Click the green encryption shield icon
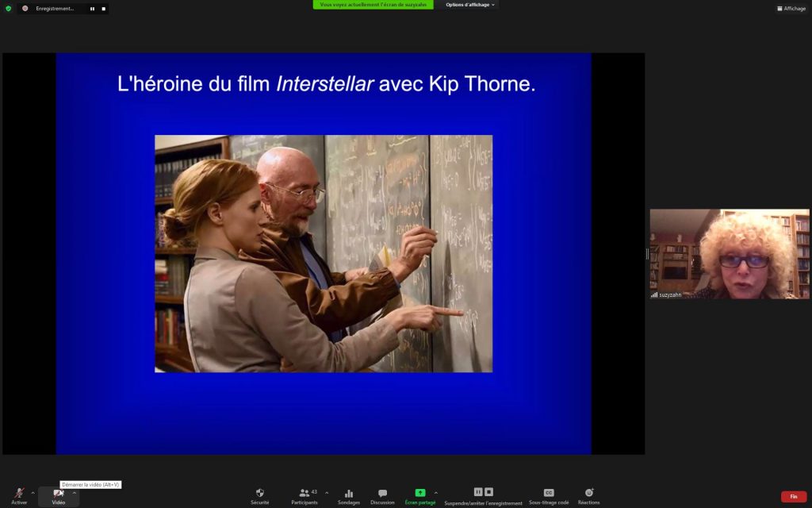 (x=8, y=8)
